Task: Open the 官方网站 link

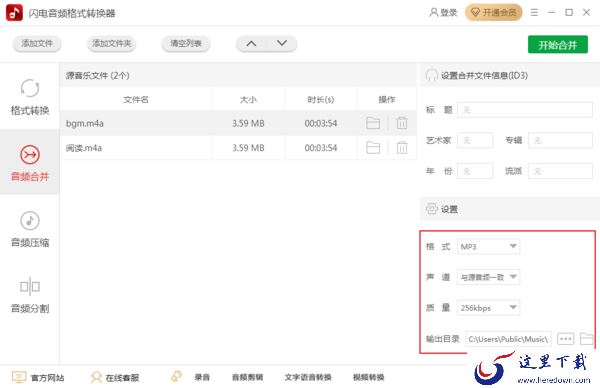Action: tap(47, 378)
